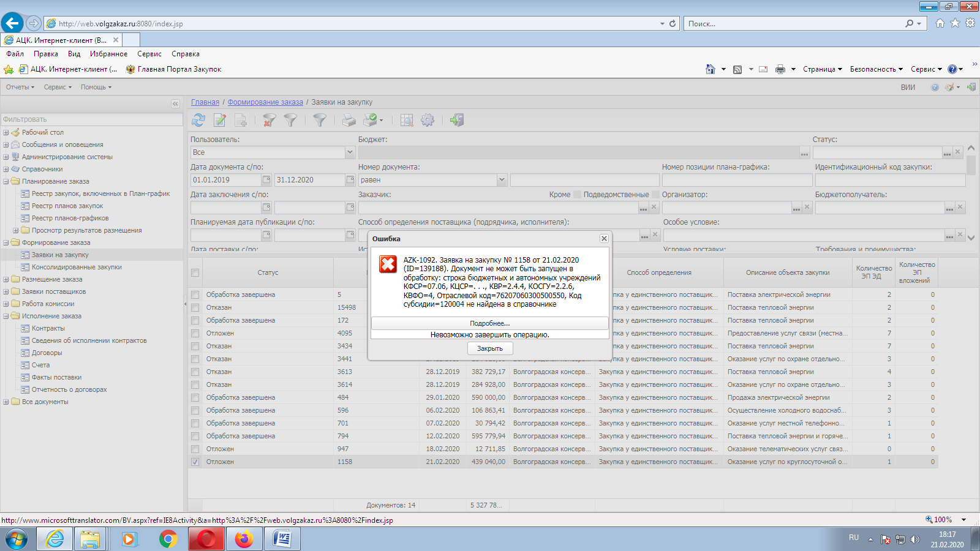Expand the Рабочий стол tree node
The width and height of the screenshot is (980, 551).
coord(6,132)
